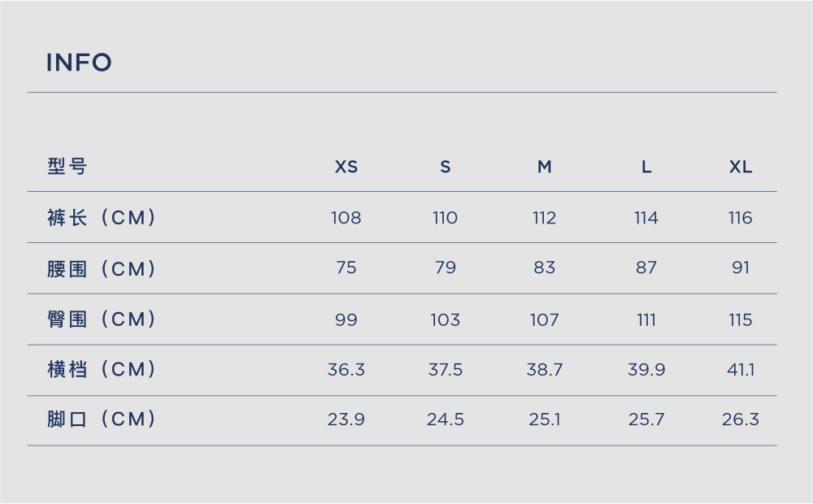
Task: Click the waist value 83
Action: pyautogui.click(x=544, y=267)
